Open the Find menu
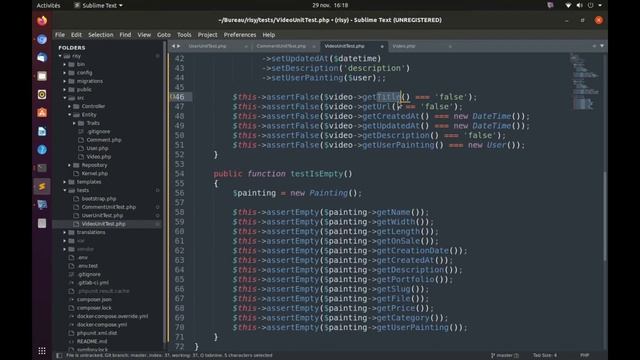Viewport: 640px width, 360px height. 125,35
